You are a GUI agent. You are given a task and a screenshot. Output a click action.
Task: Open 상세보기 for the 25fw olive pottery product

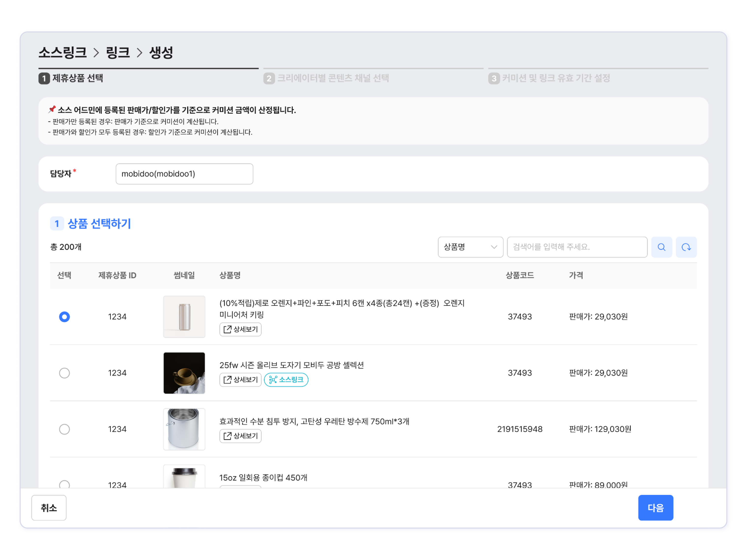(241, 380)
